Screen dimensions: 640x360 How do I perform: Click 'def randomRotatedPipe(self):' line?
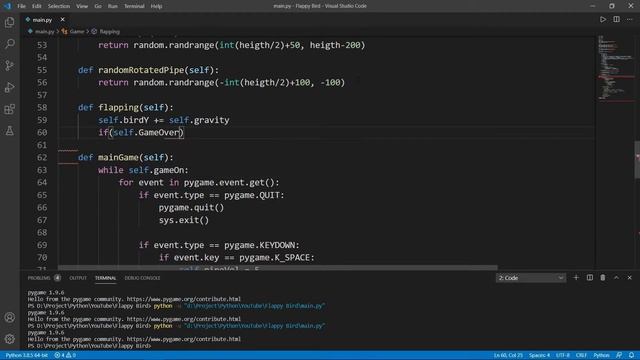149,70
